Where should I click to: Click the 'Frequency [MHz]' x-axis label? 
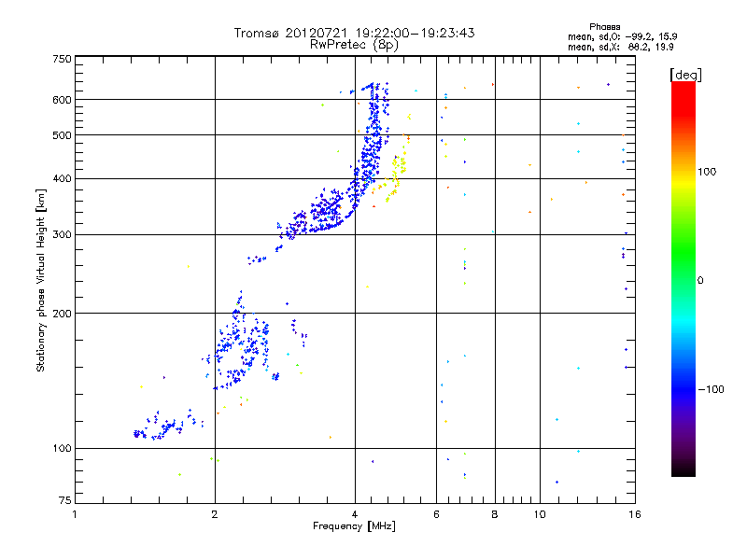tap(354, 526)
